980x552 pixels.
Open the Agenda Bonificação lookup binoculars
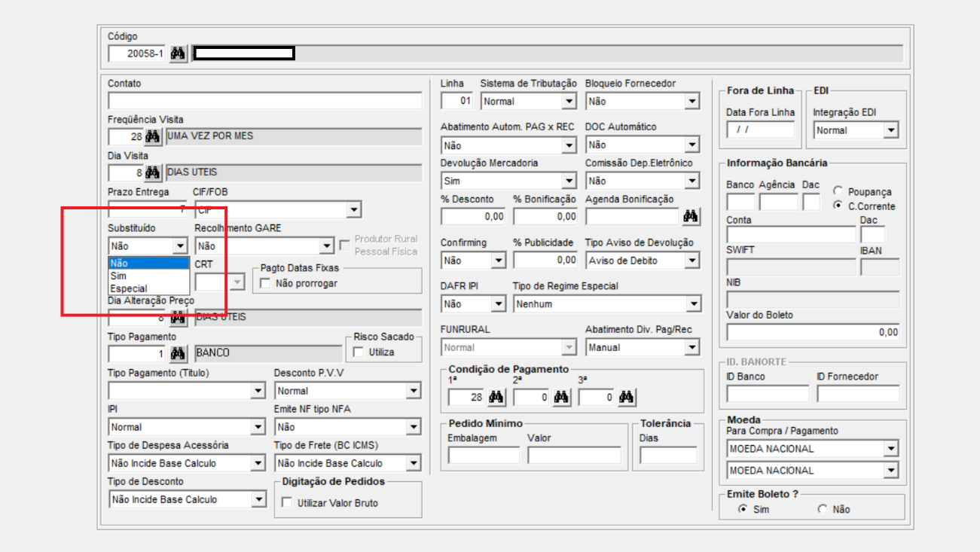[x=691, y=217]
